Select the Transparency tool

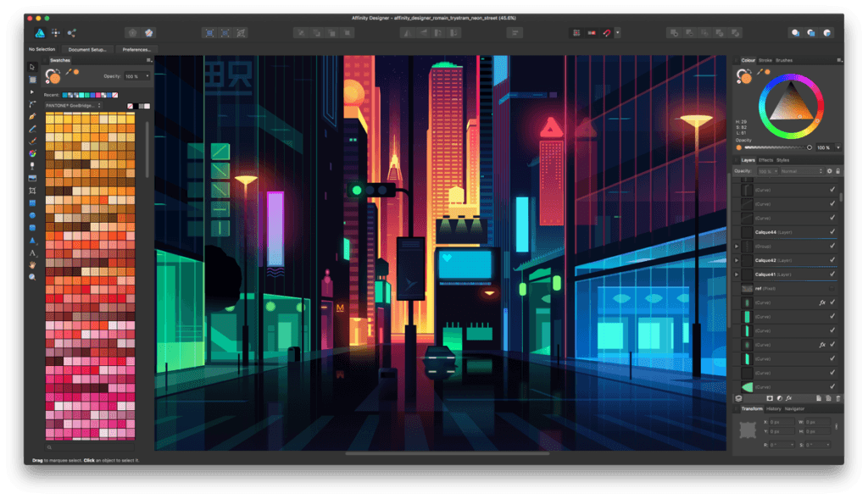(x=32, y=166)
